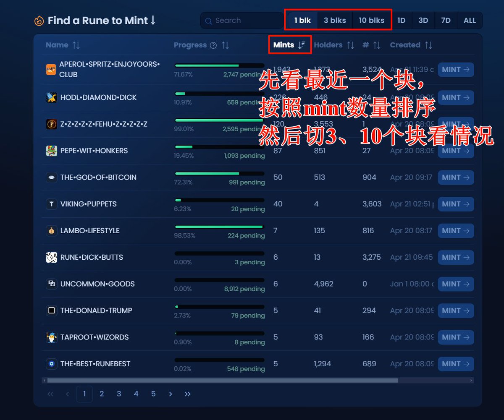Sort by Holders column arrows
This screenshot has height=420, width=504.
click(x=350, y=45)
